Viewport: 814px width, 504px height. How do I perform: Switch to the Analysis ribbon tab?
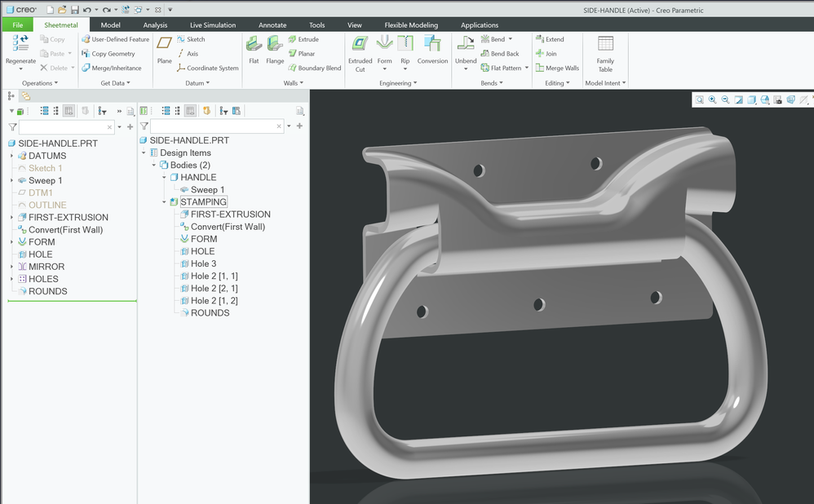[155, 25]
